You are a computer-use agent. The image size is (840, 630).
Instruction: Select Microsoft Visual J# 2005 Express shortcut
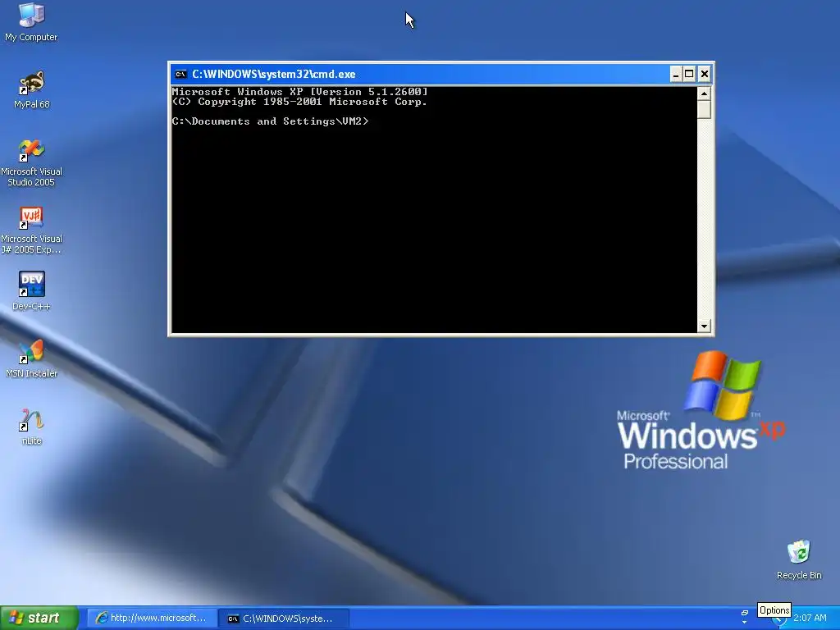[31, 231]
